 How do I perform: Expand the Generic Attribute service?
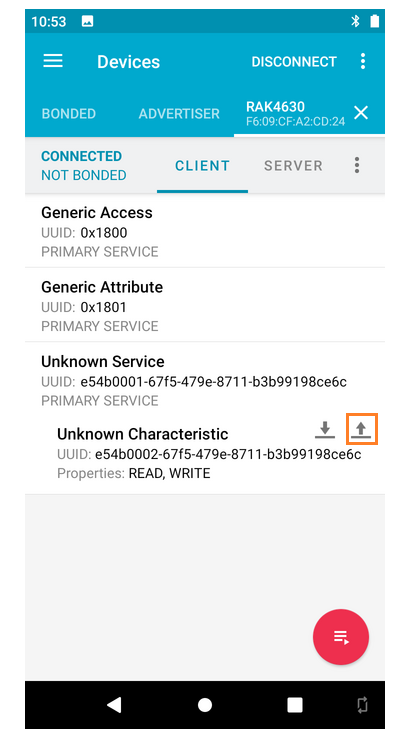click(x=205, y=306)
